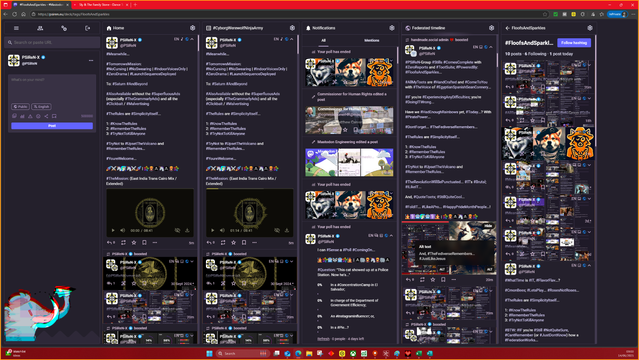Open the Public visibility dropdown
This screenshot has height=360, width=639.
pos(20,106)
